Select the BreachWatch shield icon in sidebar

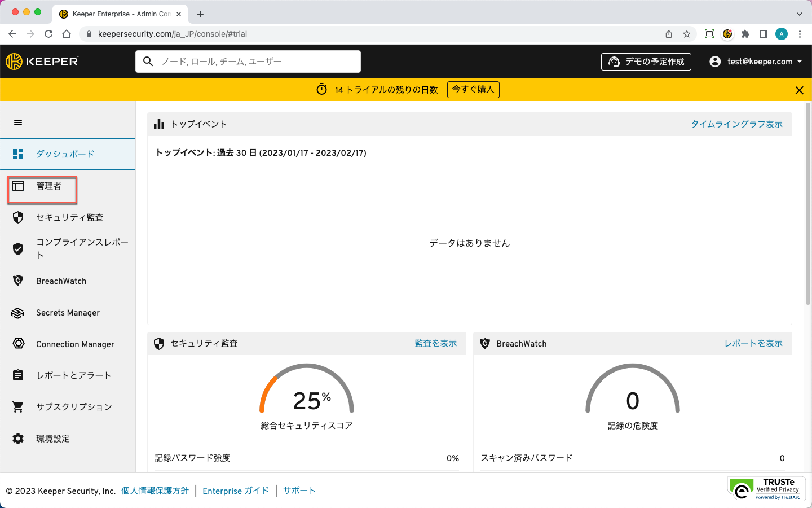click(18, 281)
